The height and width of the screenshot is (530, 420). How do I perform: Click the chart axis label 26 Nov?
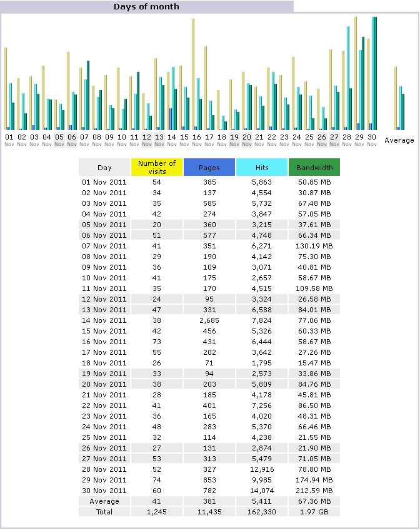322,140
